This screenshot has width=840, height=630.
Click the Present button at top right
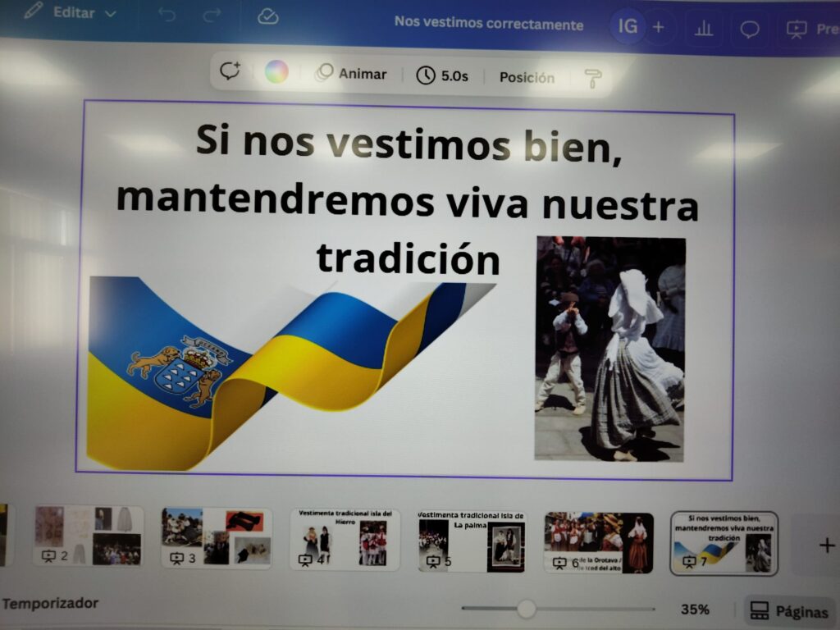(812, 30)
